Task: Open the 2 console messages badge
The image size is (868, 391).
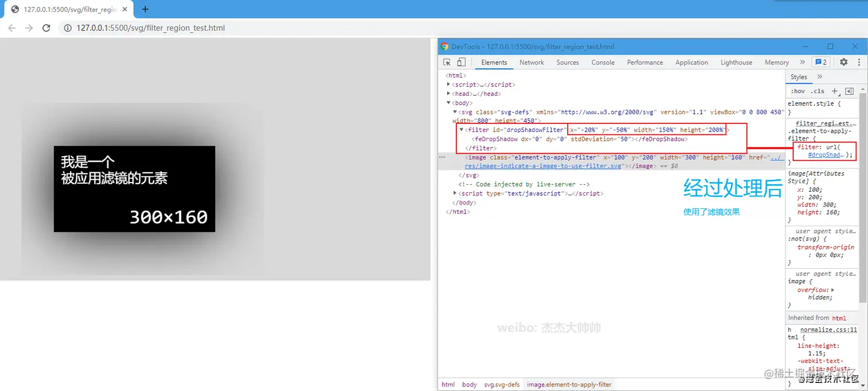Action: click(821, 63)
